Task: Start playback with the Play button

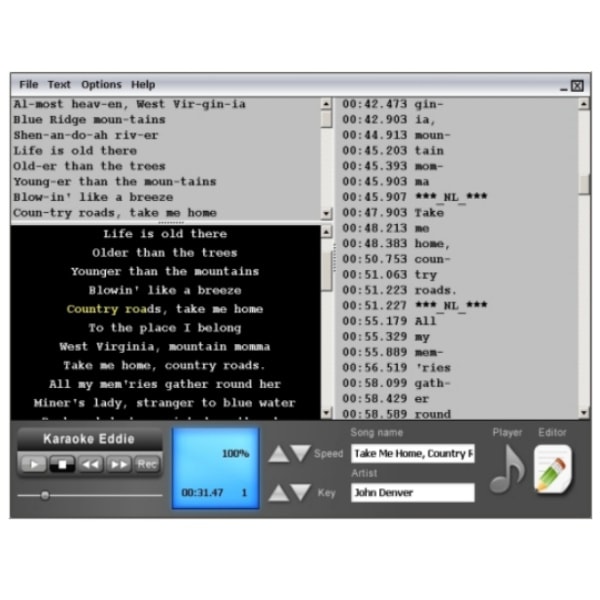Action: [x=34, y=464]
